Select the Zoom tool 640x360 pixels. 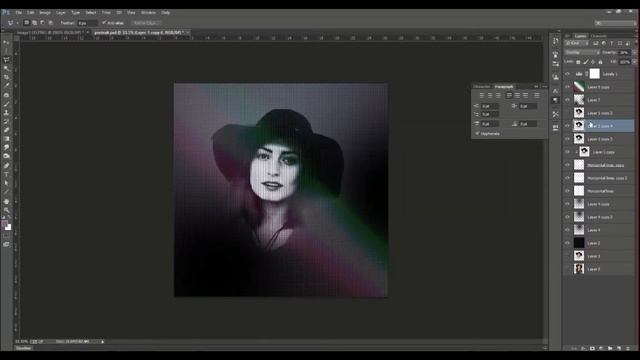[x=6, y=210]
